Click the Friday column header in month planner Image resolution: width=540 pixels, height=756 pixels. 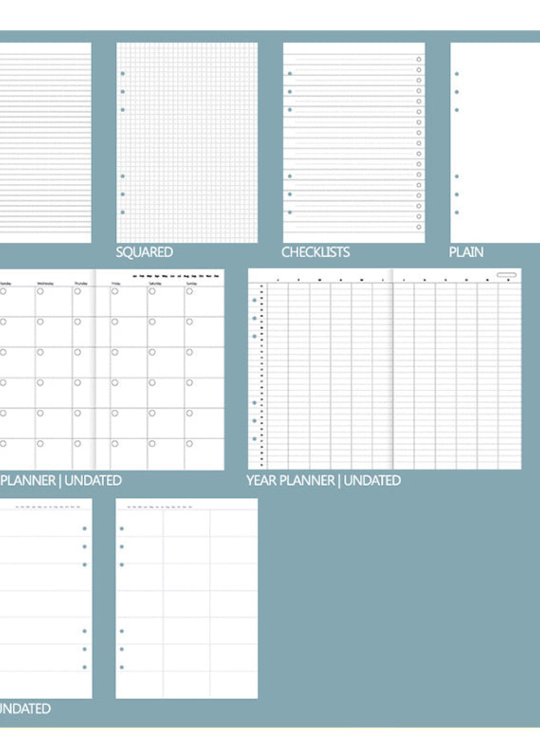(116, 284)
